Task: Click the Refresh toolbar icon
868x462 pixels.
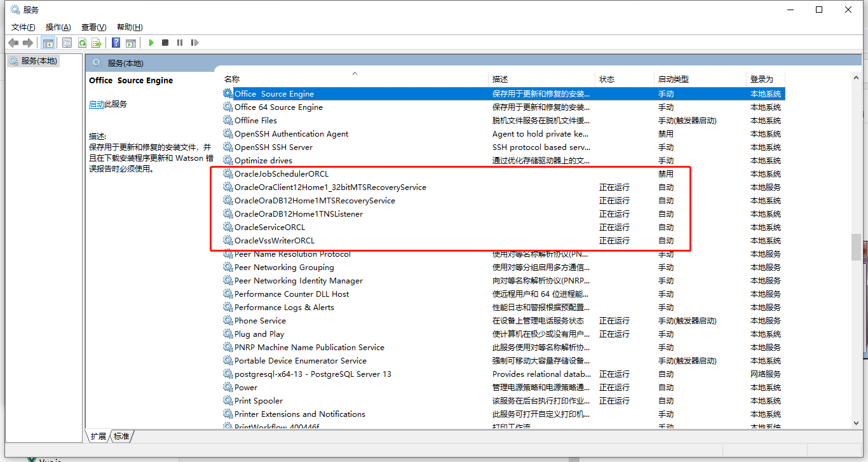Action: [82, 43]
